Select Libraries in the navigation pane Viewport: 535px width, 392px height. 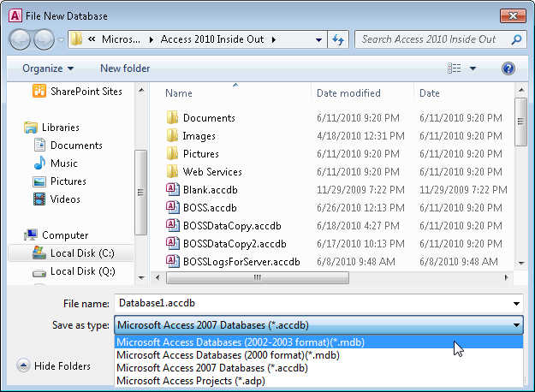(x=51, y=128)
